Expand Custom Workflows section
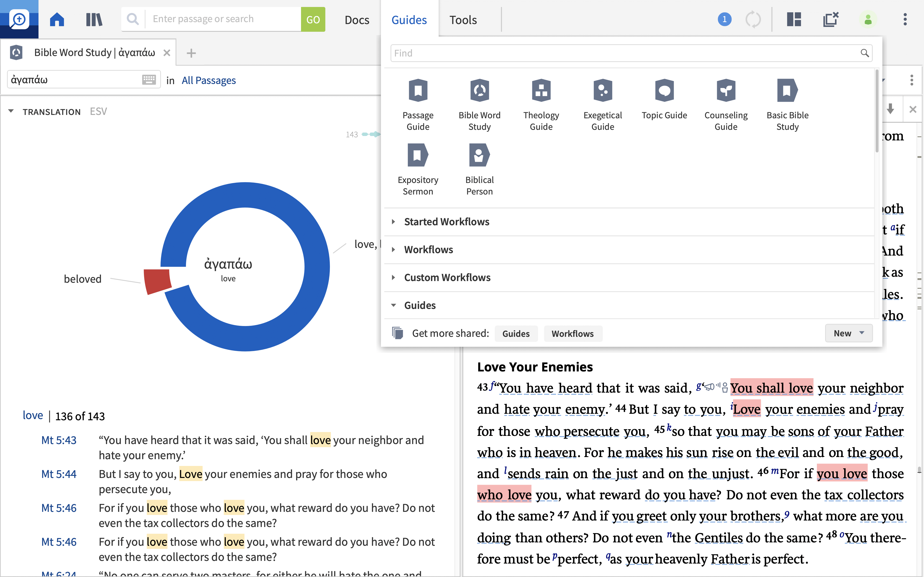 (393, 277)
